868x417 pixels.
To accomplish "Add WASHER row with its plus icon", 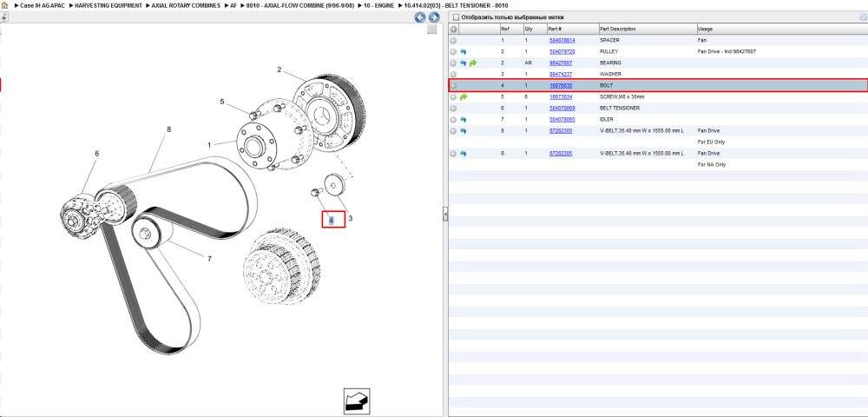I will (x=453, y=74).
